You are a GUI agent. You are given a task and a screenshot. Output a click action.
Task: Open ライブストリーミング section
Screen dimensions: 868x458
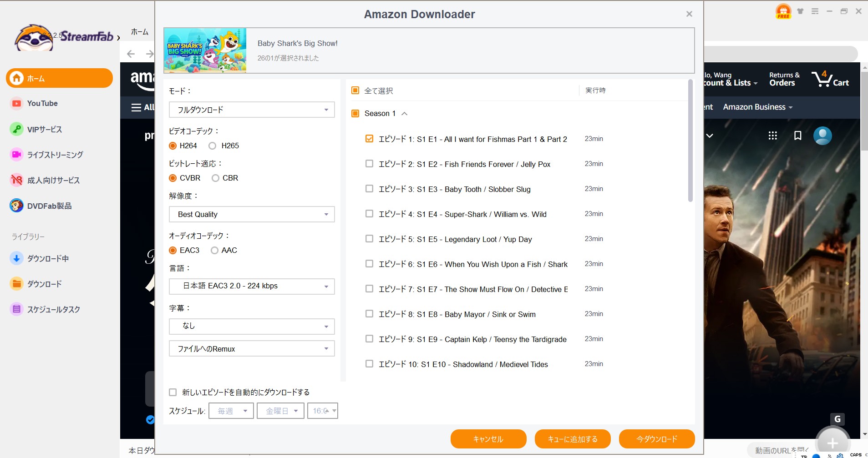coord(55,155)
